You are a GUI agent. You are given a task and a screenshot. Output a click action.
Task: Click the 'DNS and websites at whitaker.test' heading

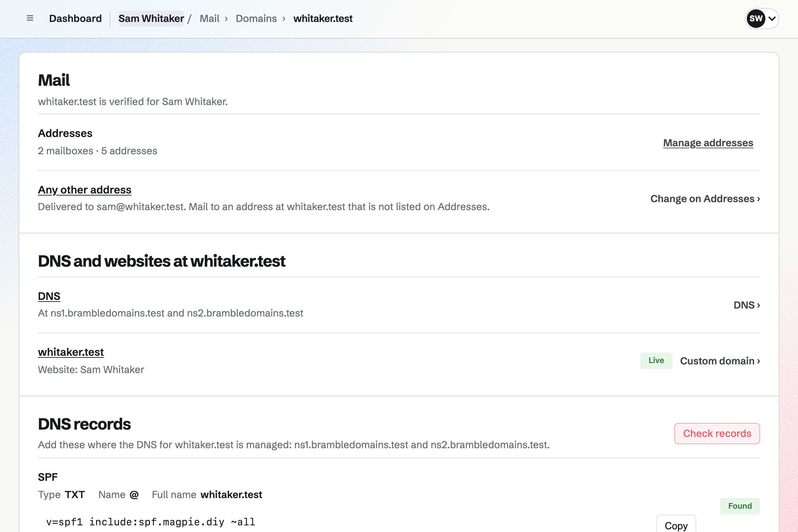162,261
